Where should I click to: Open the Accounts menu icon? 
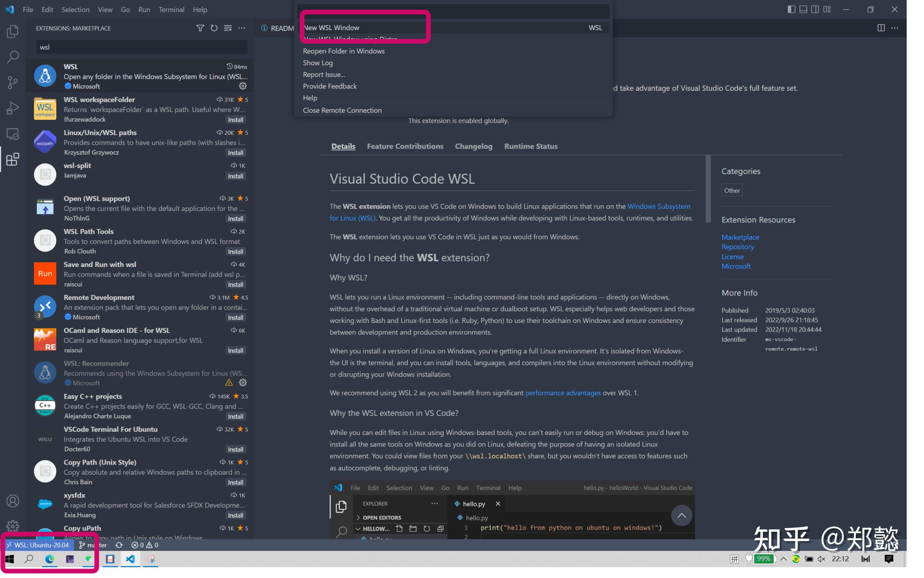[13, 501]
